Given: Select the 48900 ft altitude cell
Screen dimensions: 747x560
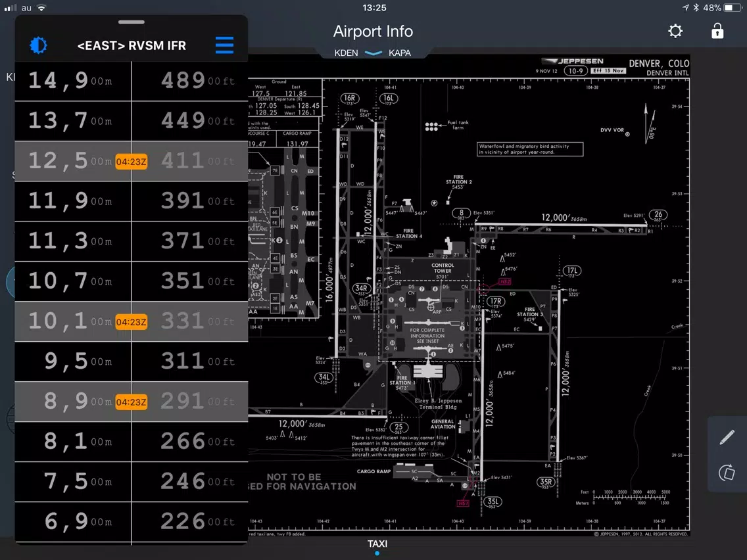Looking at the screenshot, I should [190, 81].
